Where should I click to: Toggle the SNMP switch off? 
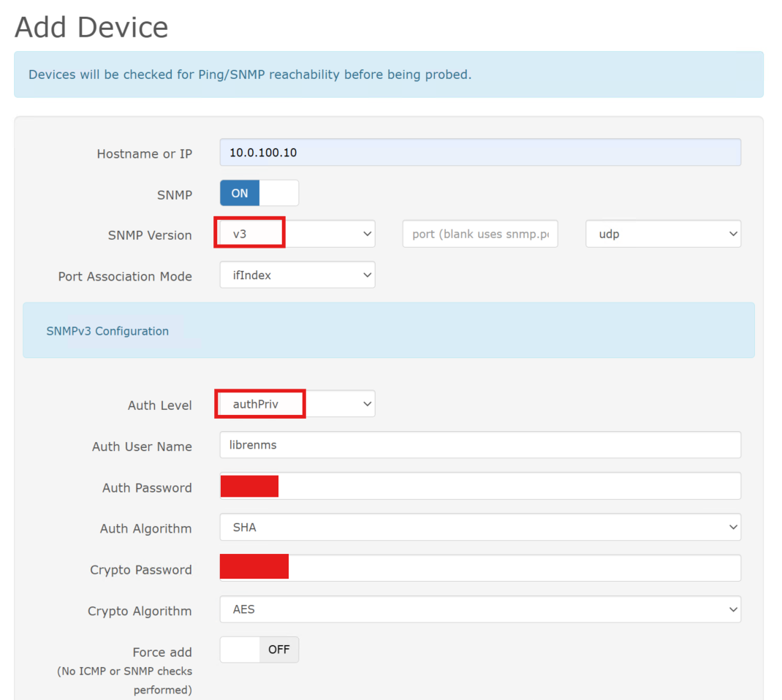(x=259, y=194)
